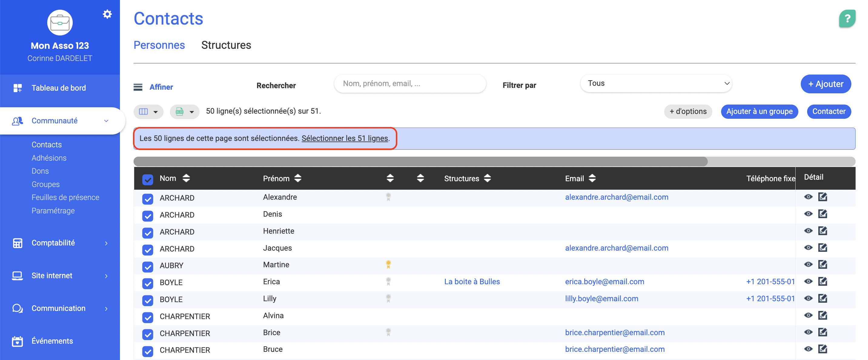View Lilly BOYLE details via eye icon
The height and width of the screenshot is (360, 868).
[808, 298]
